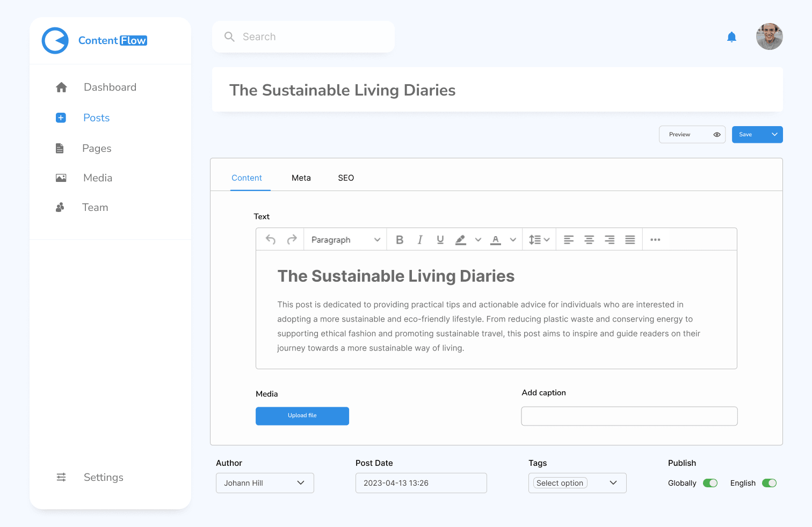Viewport: 812px width, 527px height.
Task: Align text to center
Action: 589,239
